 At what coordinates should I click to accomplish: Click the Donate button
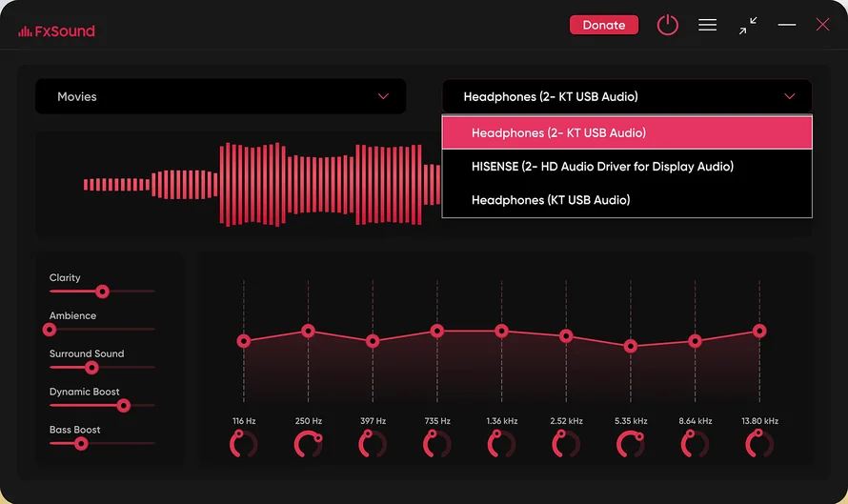point(603,25)
